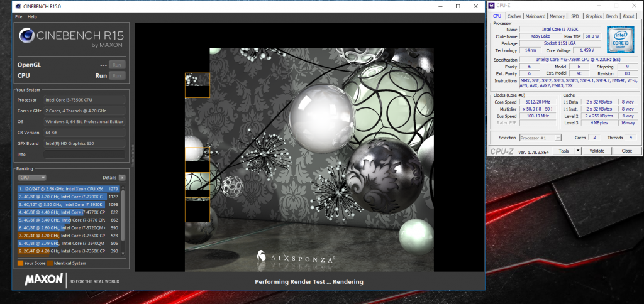Click the Cores x GHz value field
Viewport: 644px width, 304px height.
84,111
